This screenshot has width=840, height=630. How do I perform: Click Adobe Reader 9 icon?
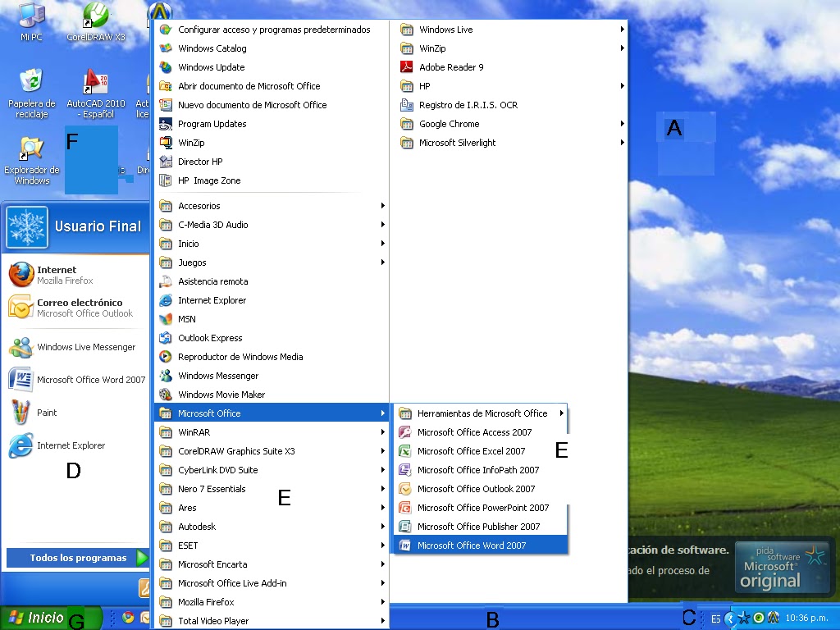(407, 67)
